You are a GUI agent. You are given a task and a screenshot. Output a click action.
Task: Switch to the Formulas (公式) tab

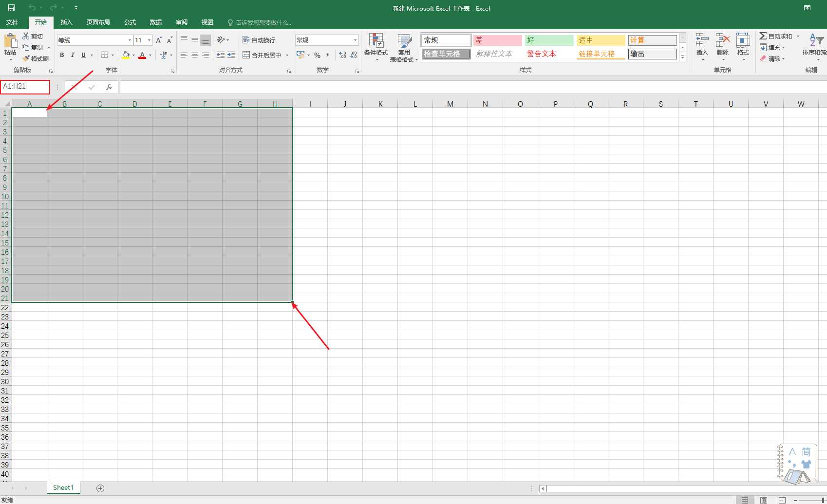point(130,22)
